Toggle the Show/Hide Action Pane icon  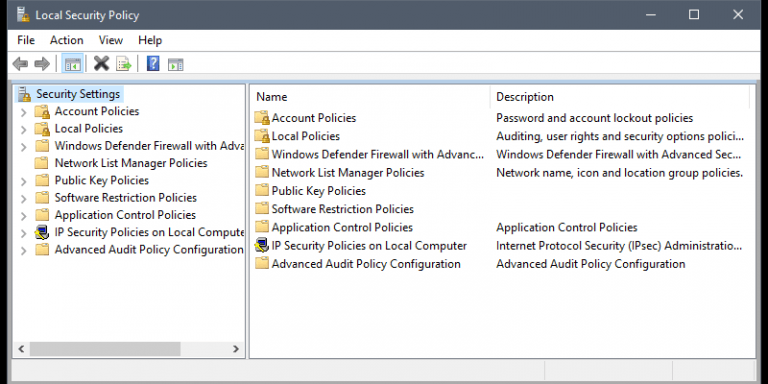point(175,64)
